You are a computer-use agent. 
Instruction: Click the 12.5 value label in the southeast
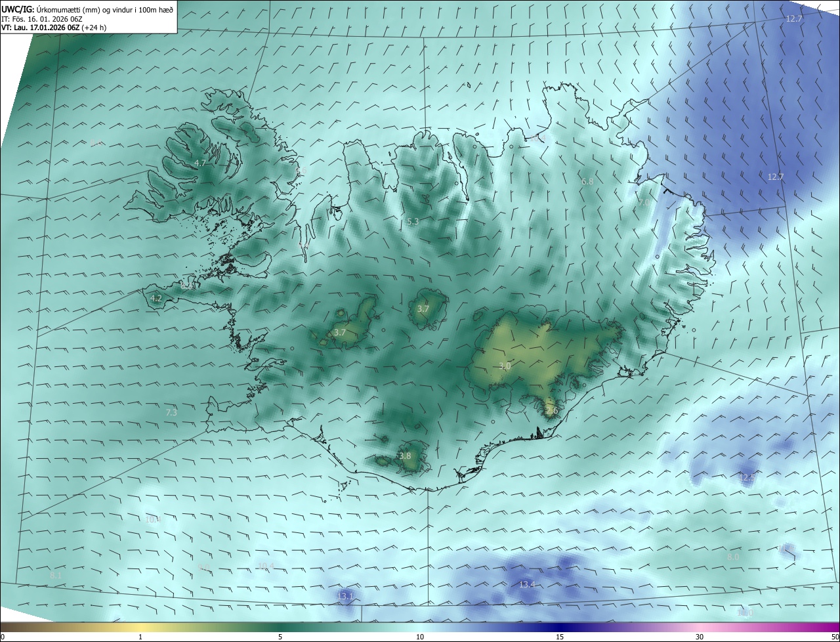747,477
